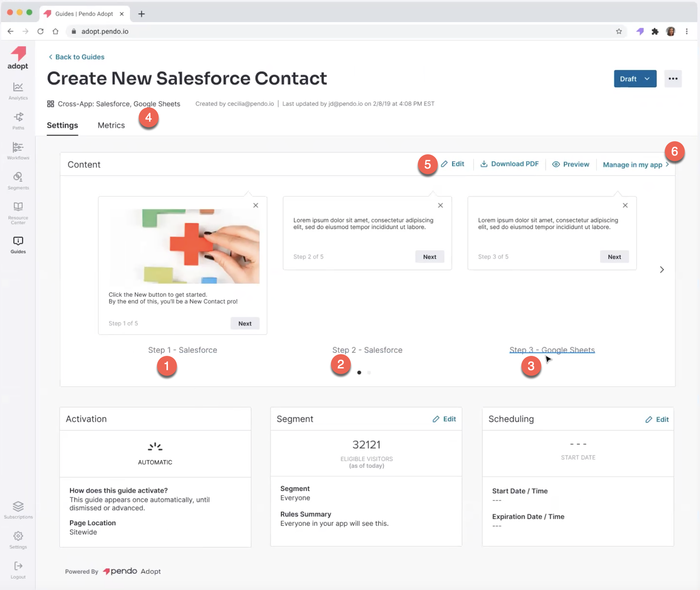Open the Chrome three-dot menu
The height and width of the screenshot is (590, 700).
[x=687, y=31]
